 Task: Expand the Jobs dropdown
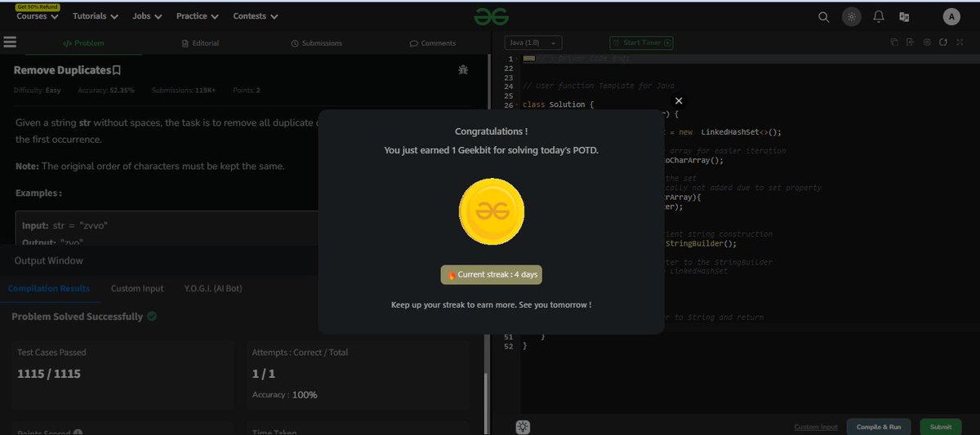click(x=148, y=16)
